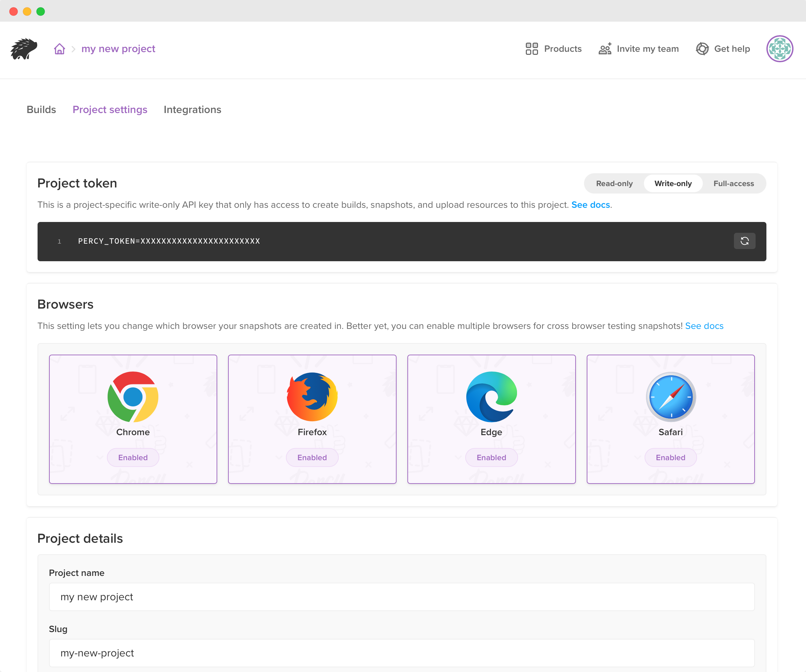
Task: Click the PERCY_TOKEN code line
Action: point(169,241)
